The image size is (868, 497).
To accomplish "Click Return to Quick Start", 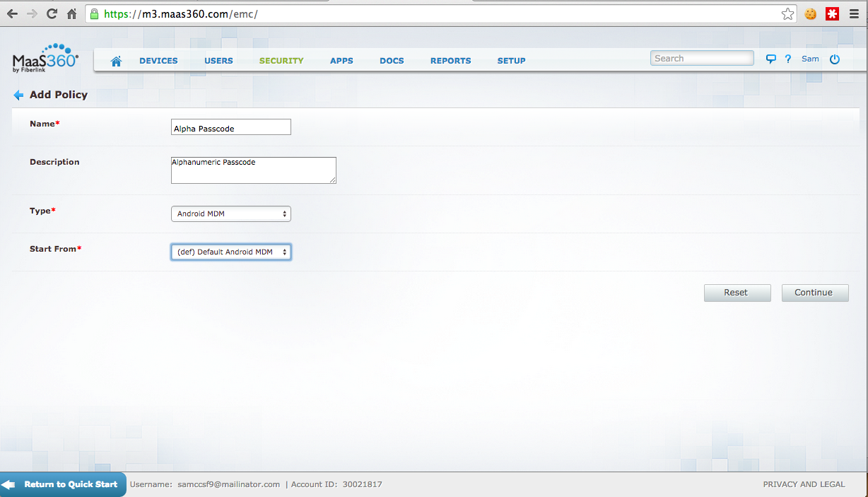I will pos(63,484).
